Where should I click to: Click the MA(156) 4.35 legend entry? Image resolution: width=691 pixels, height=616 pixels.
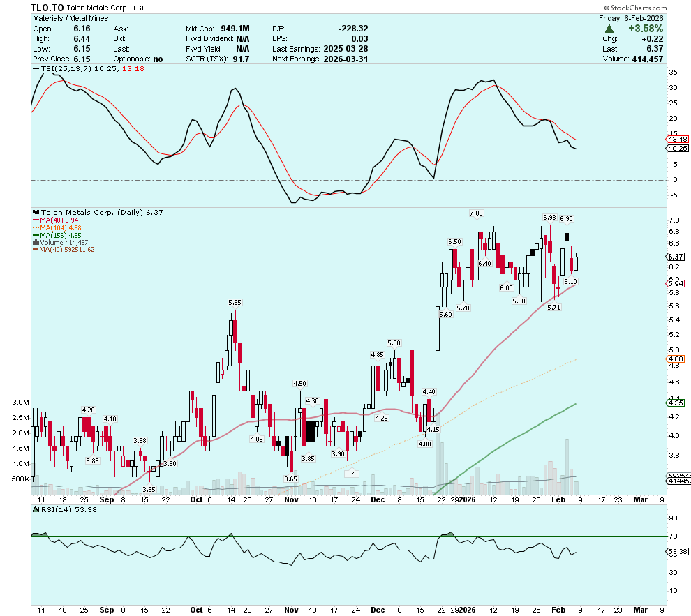pos(57,236)
